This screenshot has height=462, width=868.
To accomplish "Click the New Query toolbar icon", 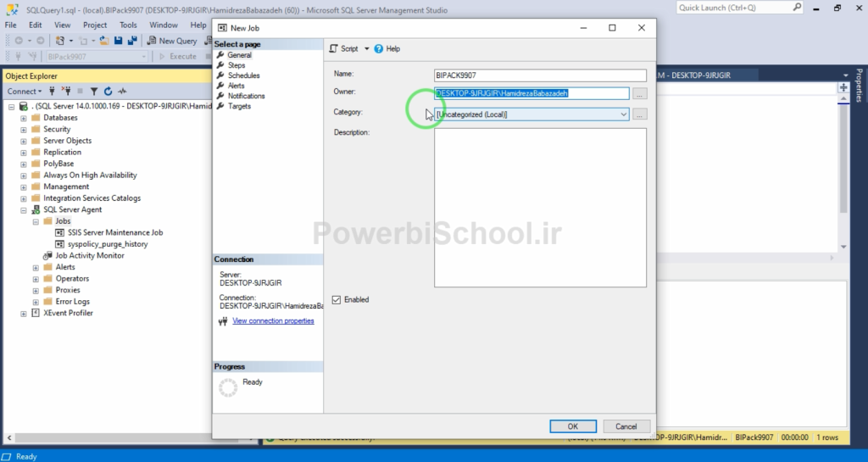I will pyautogui.click(x=152, y=41).
